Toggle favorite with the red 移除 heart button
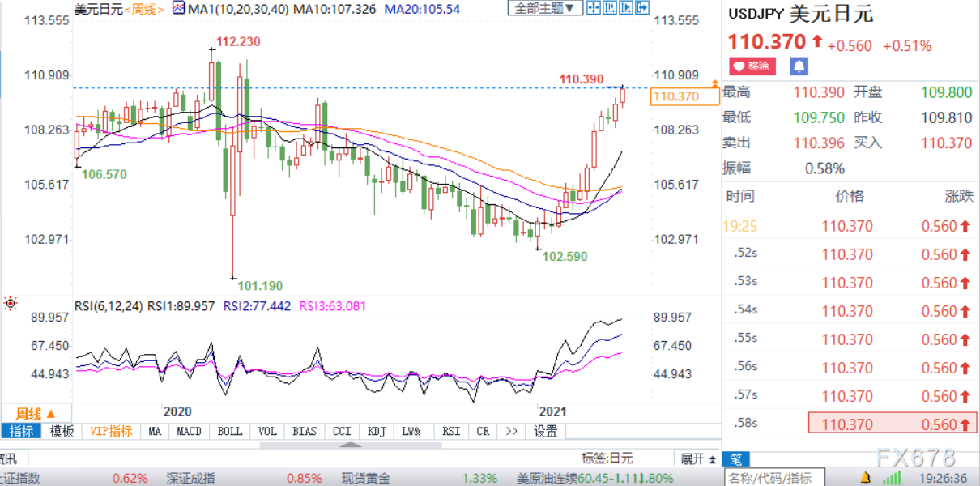Screen dimensions: 980x486 [753, 66]
